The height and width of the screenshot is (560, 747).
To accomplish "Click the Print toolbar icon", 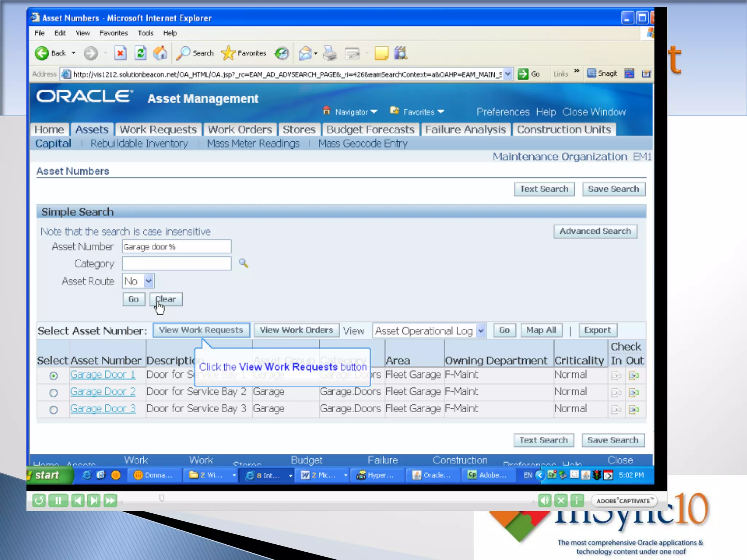I will click(x=330, y=53).
